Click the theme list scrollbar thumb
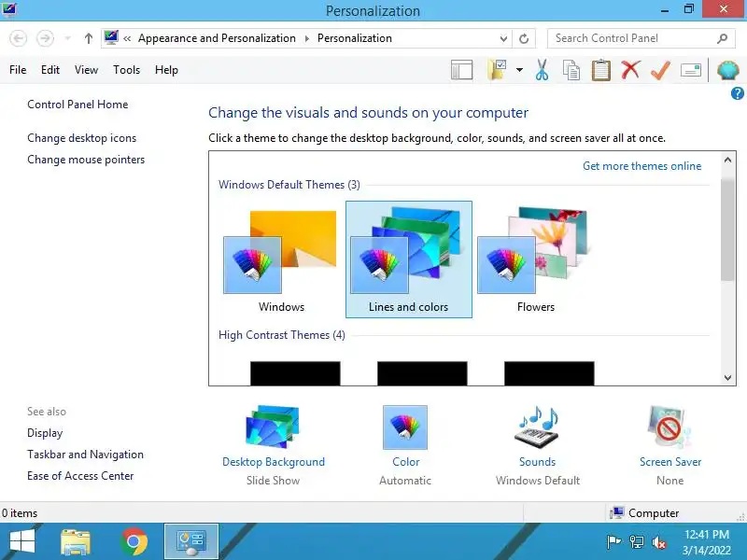The width and height of the screenshot is (747, 560). [x=727, y=230]
